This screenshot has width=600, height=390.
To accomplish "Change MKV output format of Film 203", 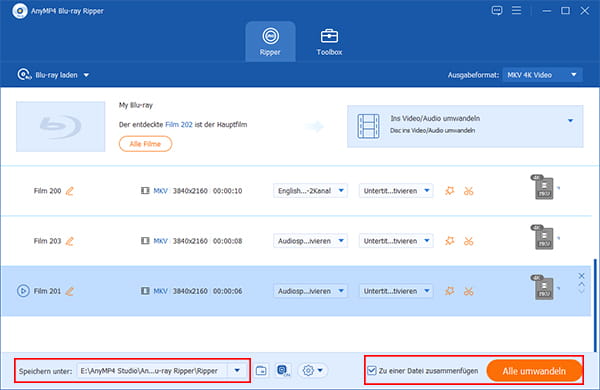I will (544, 238).
